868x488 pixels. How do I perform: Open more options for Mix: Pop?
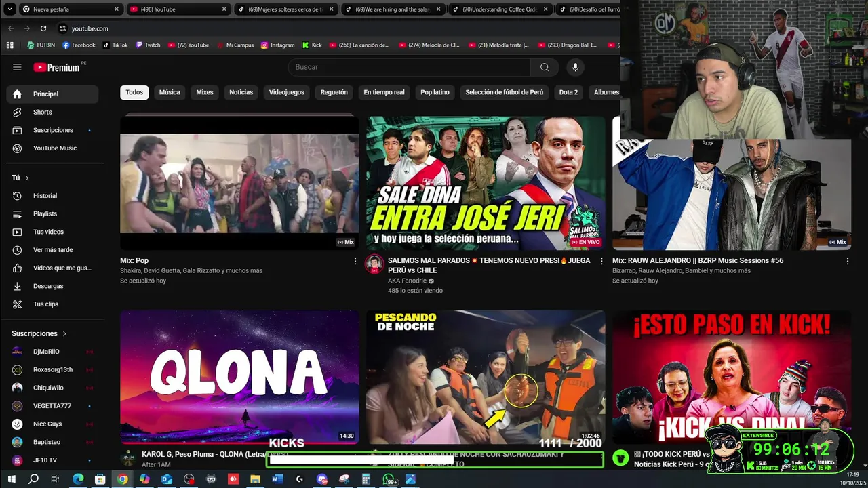point(355,261)
